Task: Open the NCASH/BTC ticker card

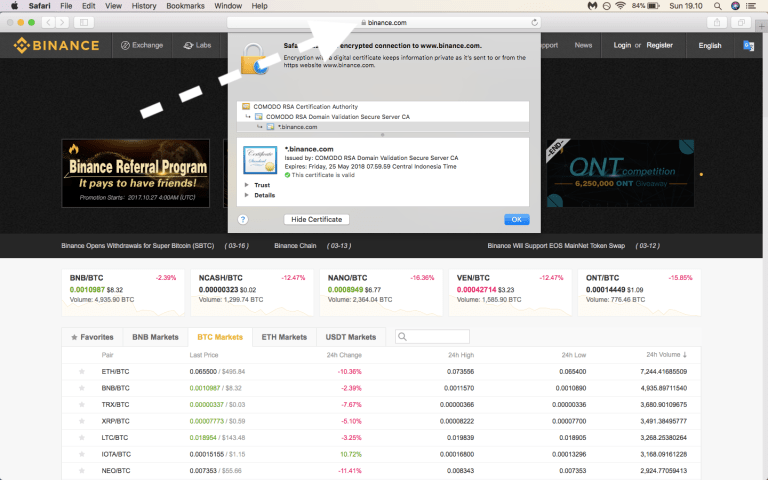Action: [252, 292]
